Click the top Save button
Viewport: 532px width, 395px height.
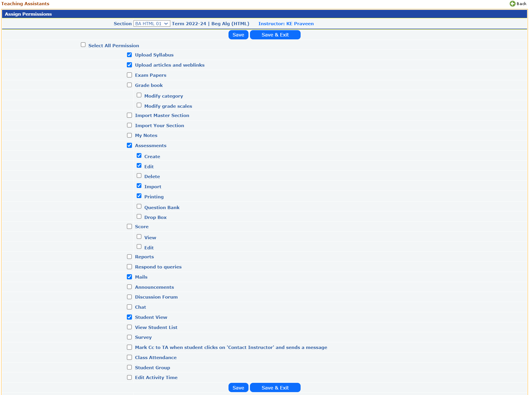pos(238,35)
